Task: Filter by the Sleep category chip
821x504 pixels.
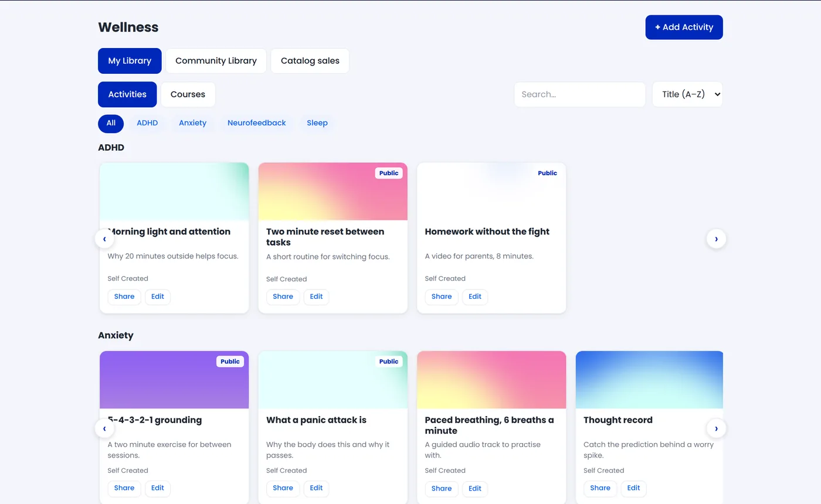Action: click(317, 123)
